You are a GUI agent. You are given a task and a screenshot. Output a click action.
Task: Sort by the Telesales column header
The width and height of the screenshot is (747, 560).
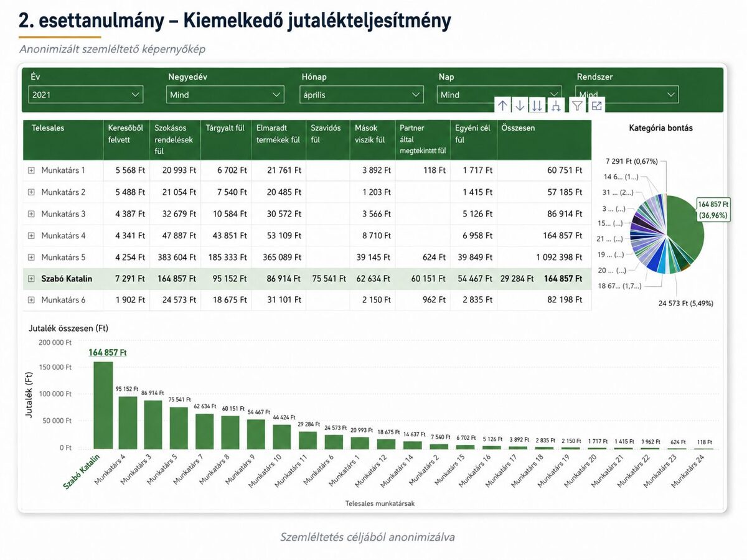63,139
